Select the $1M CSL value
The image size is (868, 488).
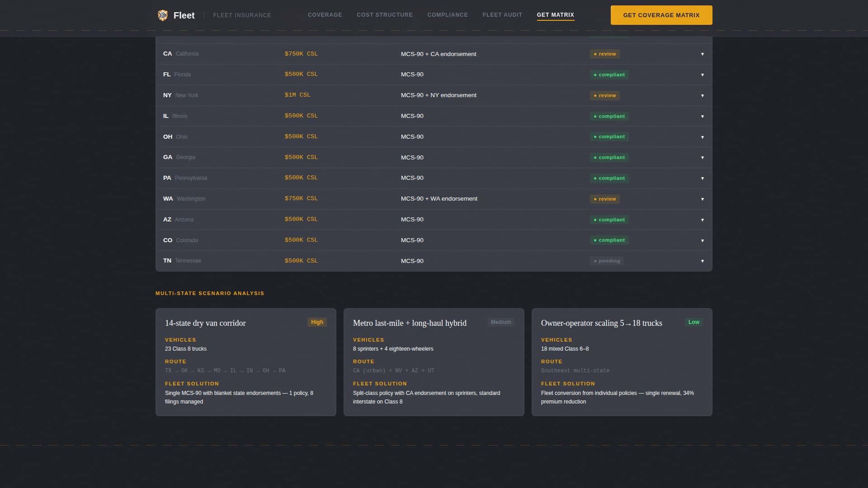(297, 95)
